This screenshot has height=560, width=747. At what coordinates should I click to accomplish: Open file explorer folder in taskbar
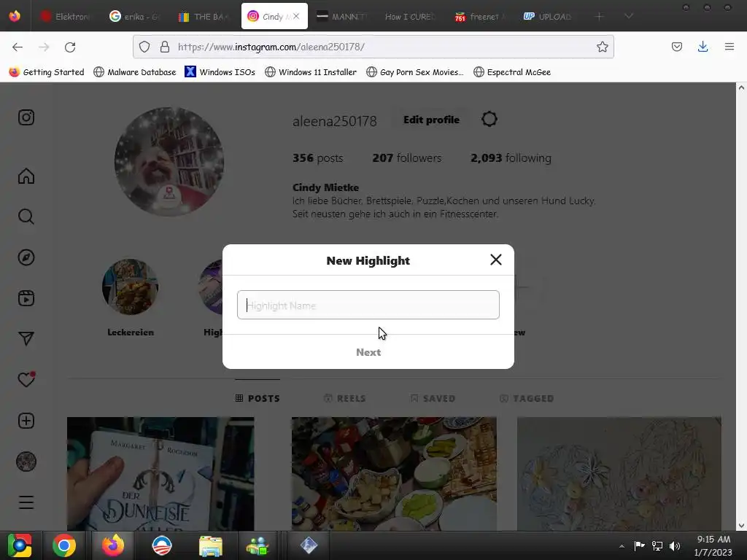coord(211,545)
